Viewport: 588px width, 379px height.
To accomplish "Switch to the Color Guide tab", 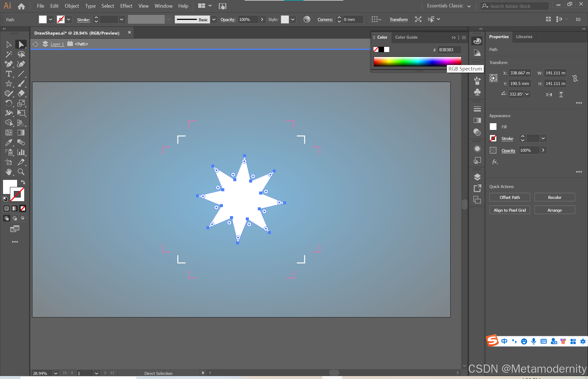I will pos(406,37).
